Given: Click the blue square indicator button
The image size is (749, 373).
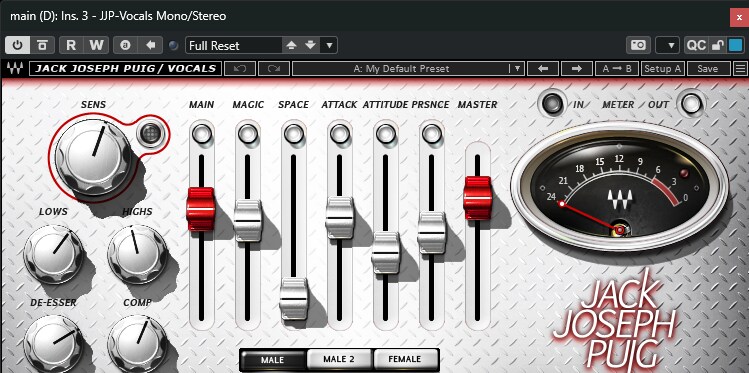Looking at the screenshot, I should [x=735, y=45].
